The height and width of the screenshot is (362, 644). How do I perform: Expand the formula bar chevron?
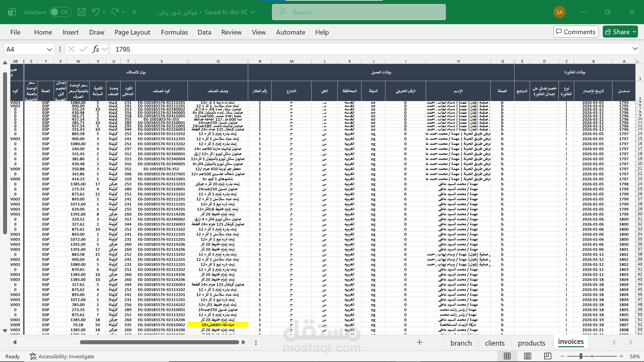(x=635, y=49)
